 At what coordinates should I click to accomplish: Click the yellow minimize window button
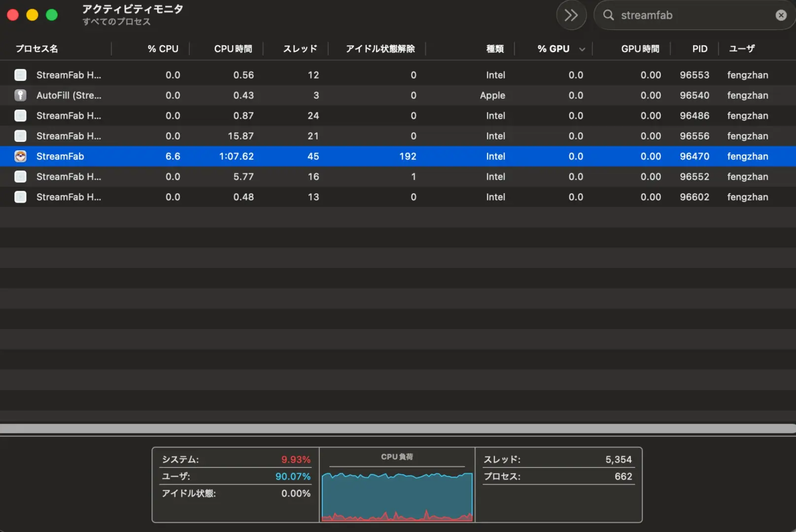click(32, 15)
